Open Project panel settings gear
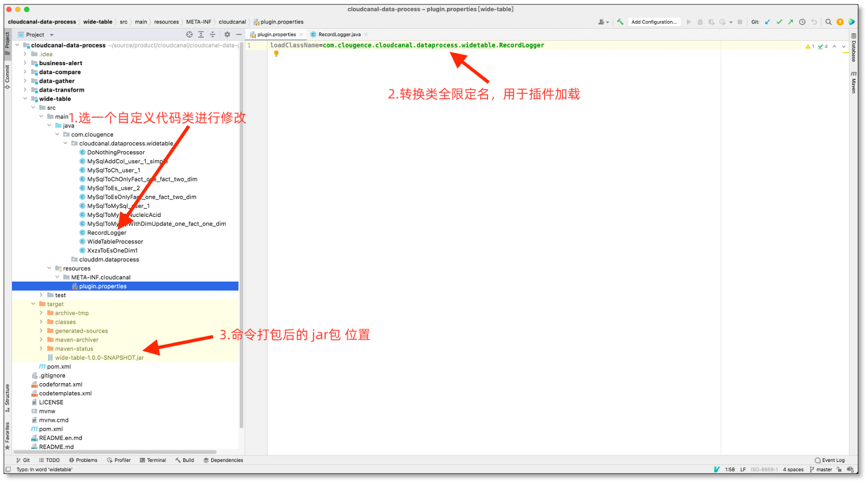Screen dimensions: 868x483 (227, 35)
